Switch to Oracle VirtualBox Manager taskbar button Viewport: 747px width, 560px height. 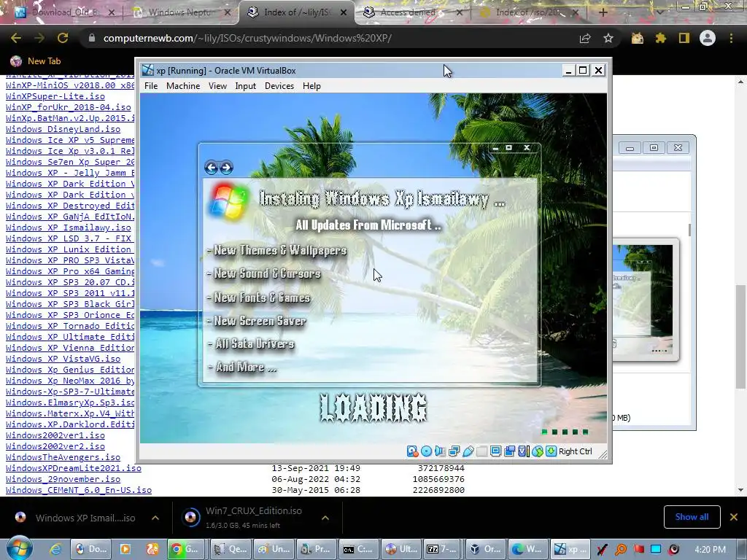click(x=487, y=549)
